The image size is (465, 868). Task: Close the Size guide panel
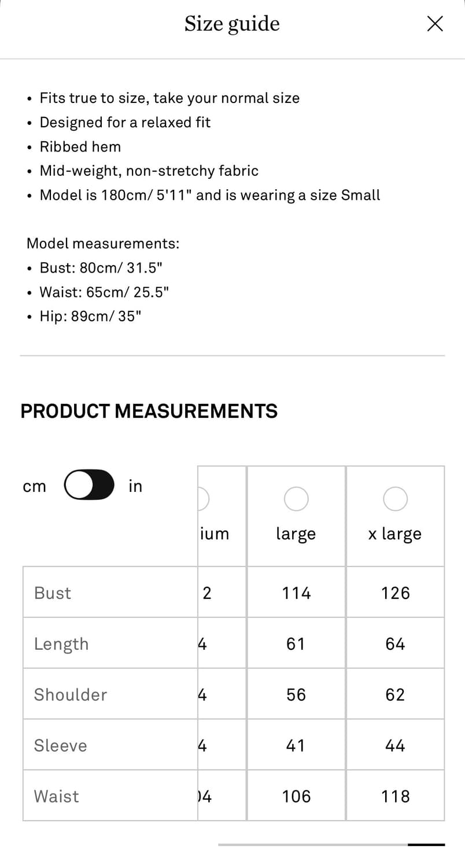point(435,24)
